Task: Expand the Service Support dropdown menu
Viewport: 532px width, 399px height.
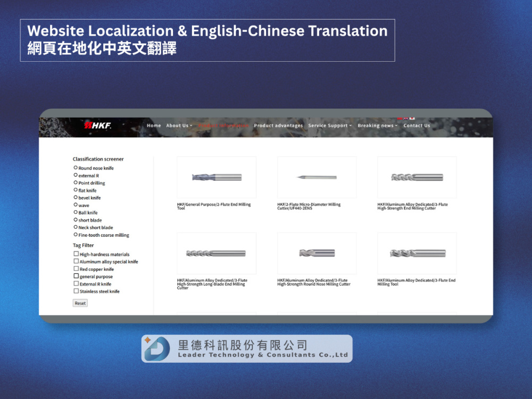Action: click(x=330, y=126)
